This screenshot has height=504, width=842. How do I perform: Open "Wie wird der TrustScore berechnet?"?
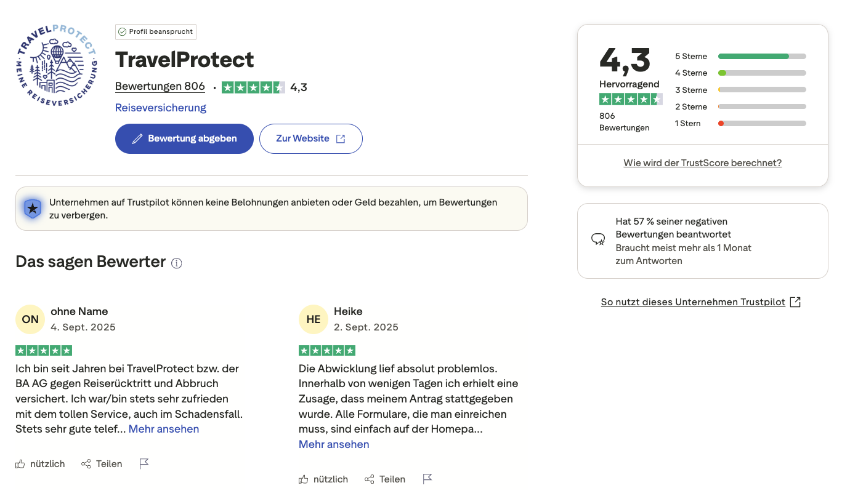pos(702,162)
